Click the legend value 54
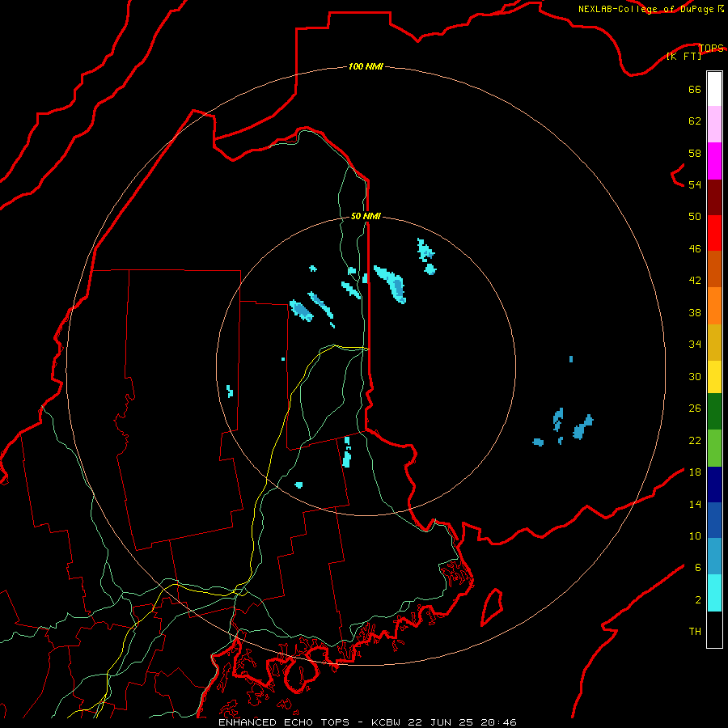Viewport: 728px width, 728px height. click(695, 184)
